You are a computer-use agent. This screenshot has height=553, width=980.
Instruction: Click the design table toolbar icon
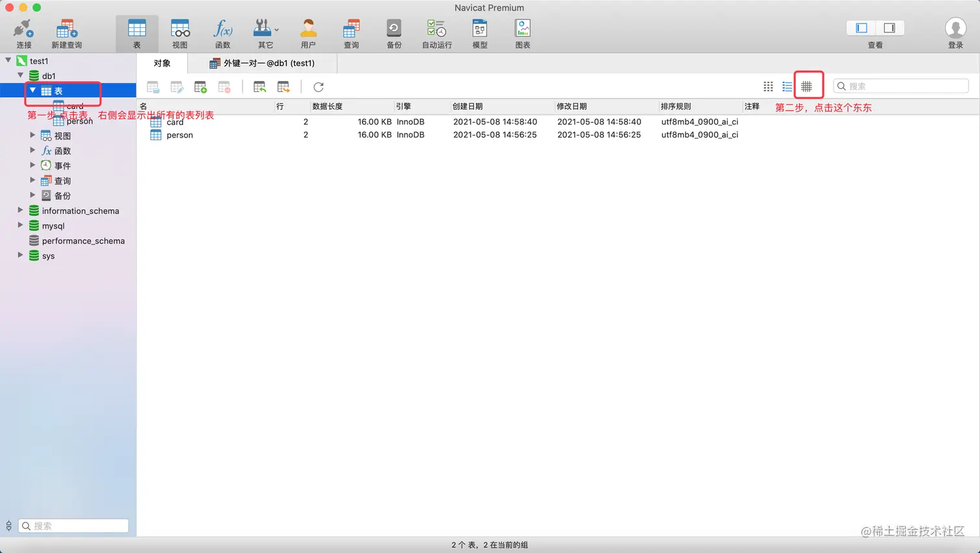(x=177, y=87)
